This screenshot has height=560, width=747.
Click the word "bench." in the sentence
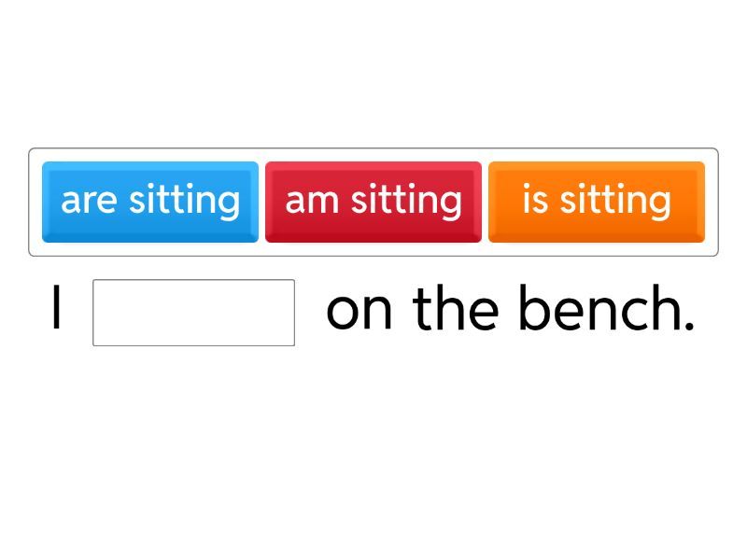click(607, 310)
